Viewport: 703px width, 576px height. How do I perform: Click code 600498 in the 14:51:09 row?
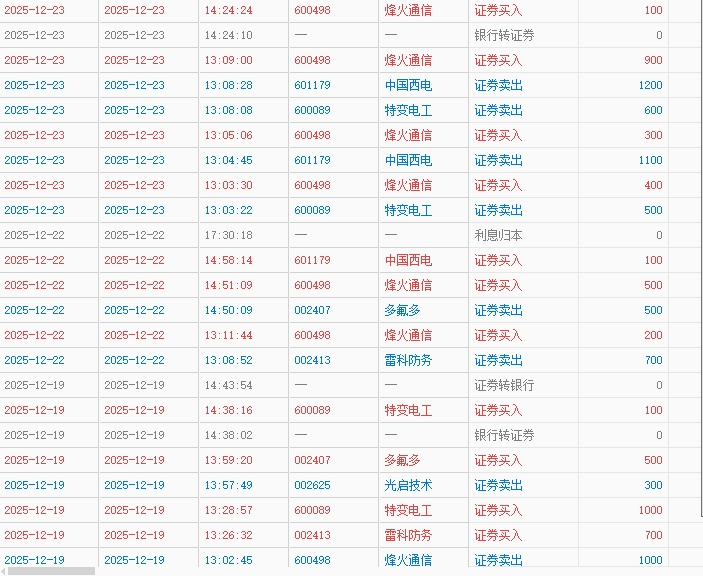(x=312, y=285)
